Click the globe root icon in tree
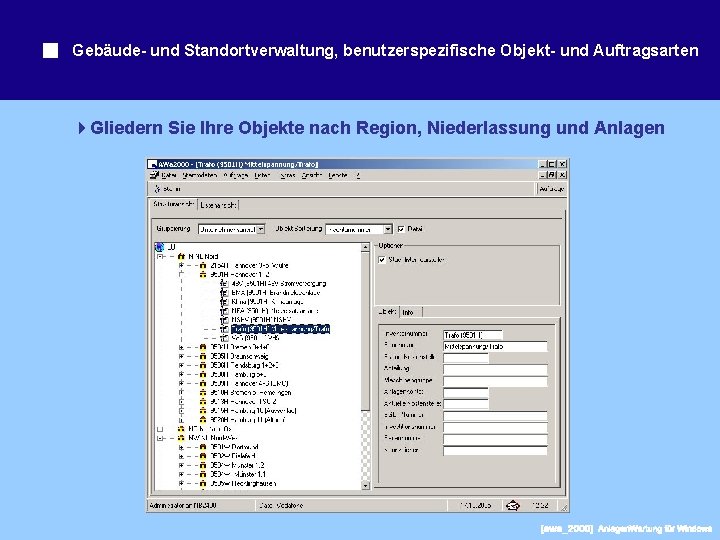 tap(160, 247)
